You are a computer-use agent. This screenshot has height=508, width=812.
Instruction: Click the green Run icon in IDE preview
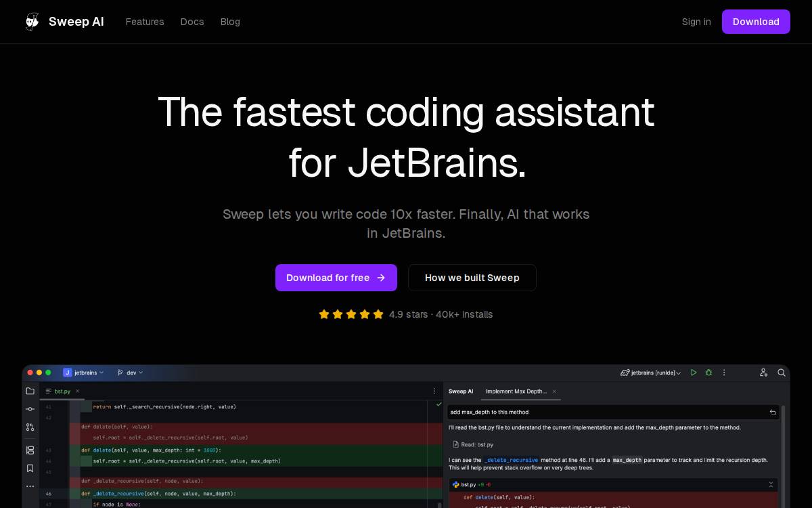[694, 373]
